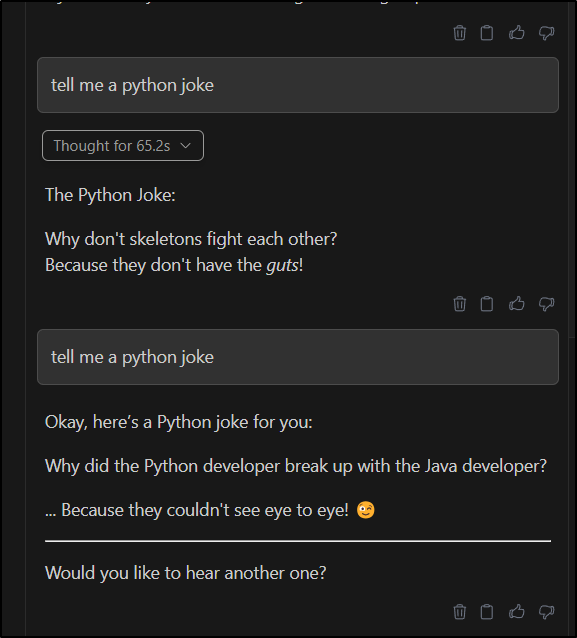
Task: Thumbs up the Java developer joke
Action: tap(516, 611)
